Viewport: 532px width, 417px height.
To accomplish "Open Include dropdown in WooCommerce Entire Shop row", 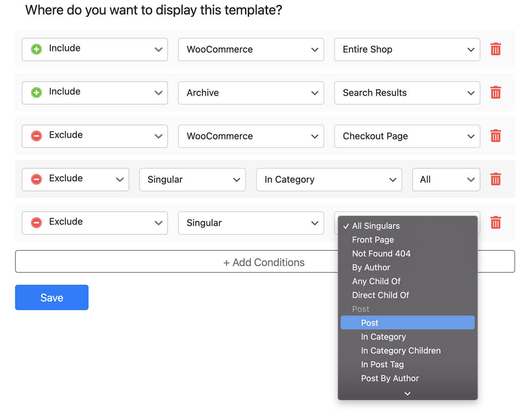I will 95,49.
